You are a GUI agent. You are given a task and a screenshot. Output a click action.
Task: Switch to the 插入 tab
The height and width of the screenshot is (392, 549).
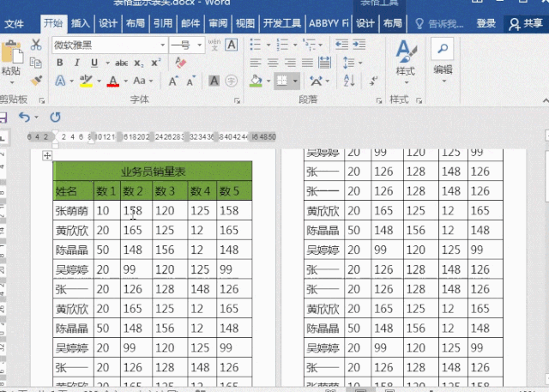[81, 23]
